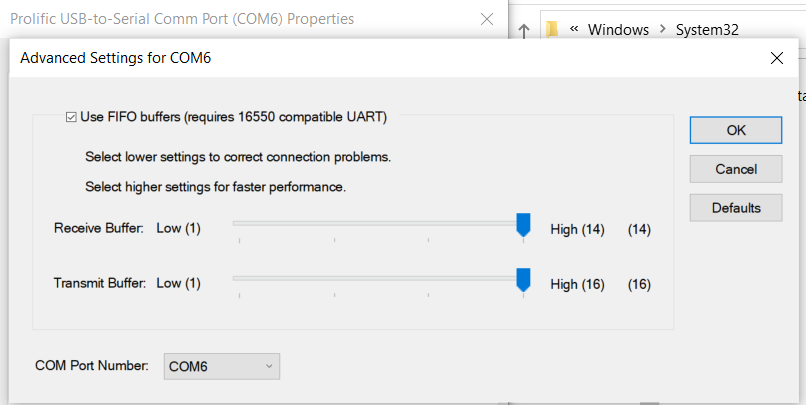Image resolution: width=806 pixels, height=405 pixels.
Task: Toggle the Use FIFO buffers checkbox
Action: point(71,118)
